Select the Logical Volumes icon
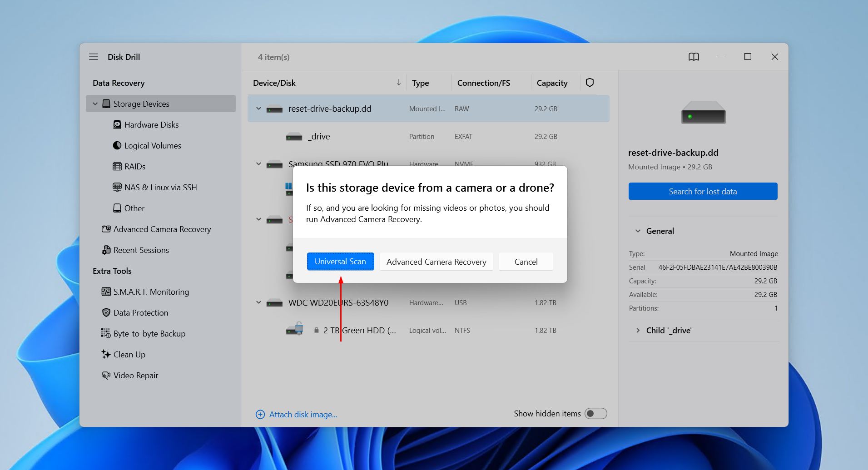The height and width of the screenshot is (470, 868). [117, 145]
